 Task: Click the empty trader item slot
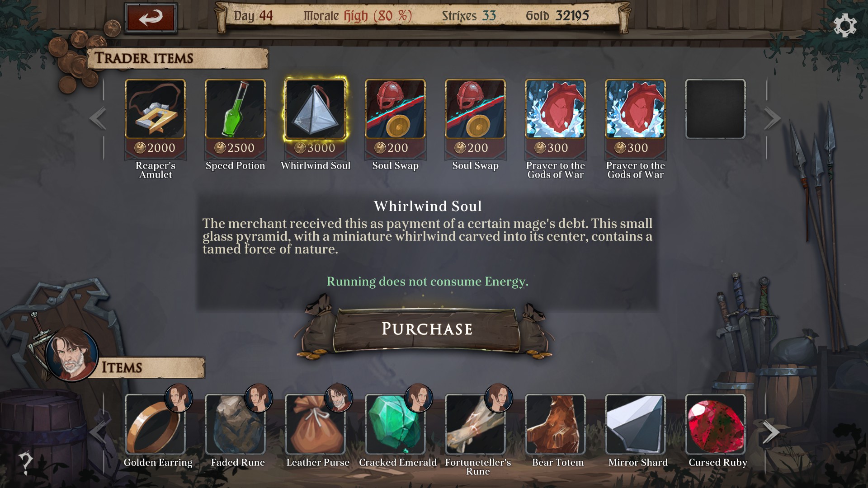(715, 109)
